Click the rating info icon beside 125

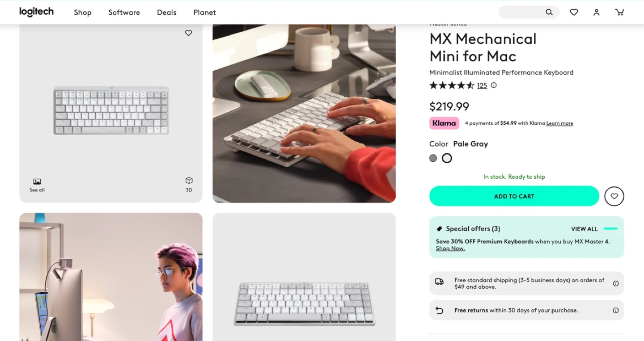click(x=494, y=85)
